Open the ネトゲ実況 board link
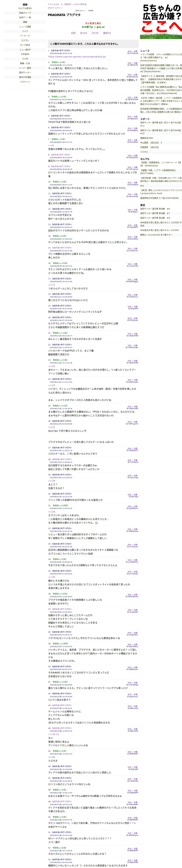The height and width of the screenshot is (868, 182). pyautogui.click(x=25, y=45)
